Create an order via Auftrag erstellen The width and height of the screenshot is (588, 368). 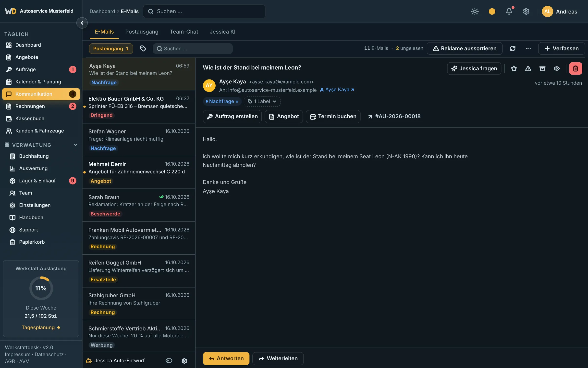click(x=232, y=116)
